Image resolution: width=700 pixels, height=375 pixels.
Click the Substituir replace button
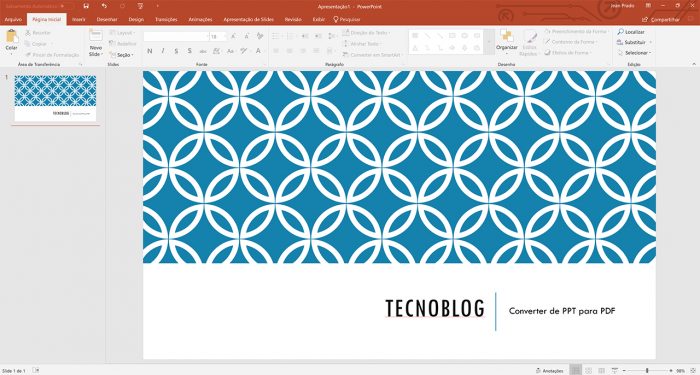634,42
